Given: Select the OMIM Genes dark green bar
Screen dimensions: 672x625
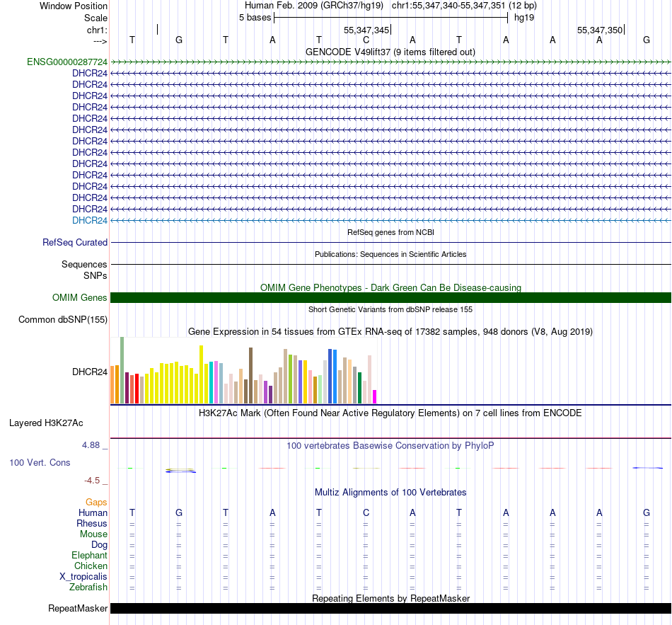Looking at the screenshot, I should pyautogui.click(x=391, y=298).
